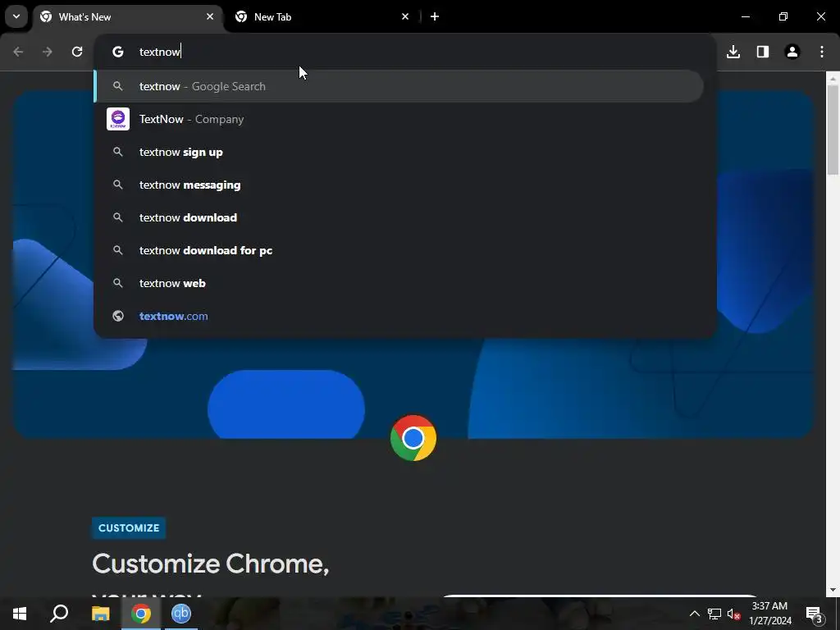Click scrollbar up arrow
The height and width of the screenshot is (630, 840).
(x=833, y=79)
